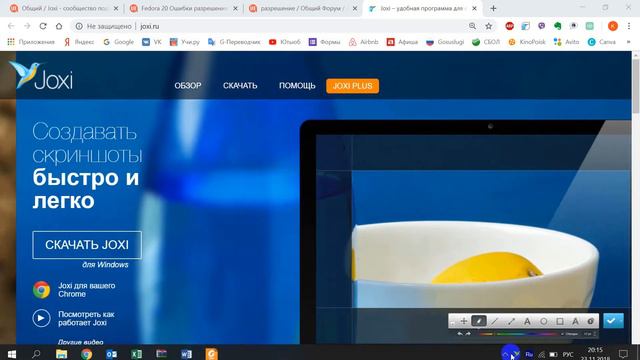Screen dimensions: 640x360
Task: Expand the bookmarks bar overflow chevron
Action: 629,42
